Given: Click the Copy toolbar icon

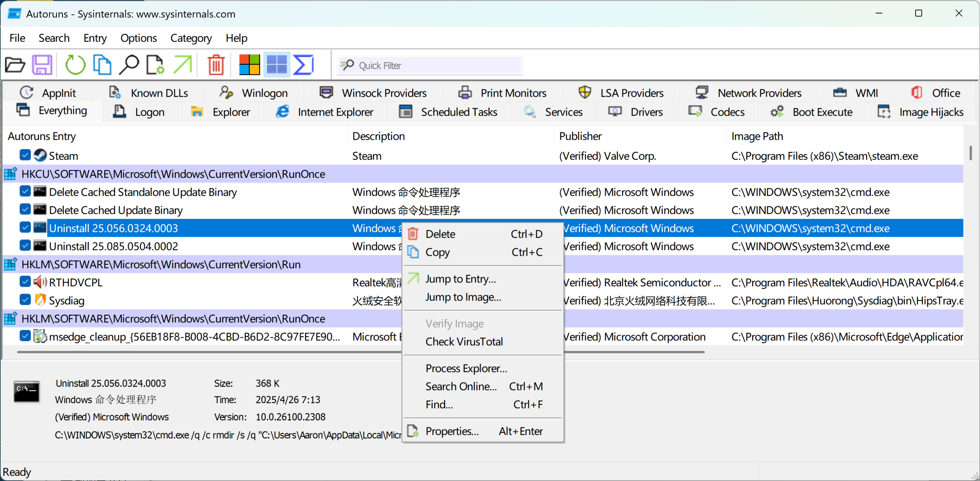Looking at the screenshot, I should (x=102, y=65).
